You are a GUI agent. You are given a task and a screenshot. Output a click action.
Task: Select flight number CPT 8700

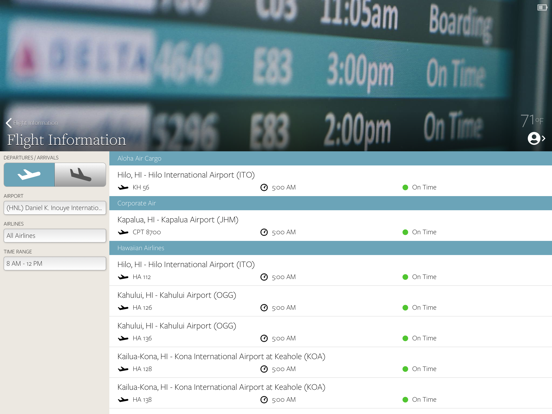click(147, 232)
